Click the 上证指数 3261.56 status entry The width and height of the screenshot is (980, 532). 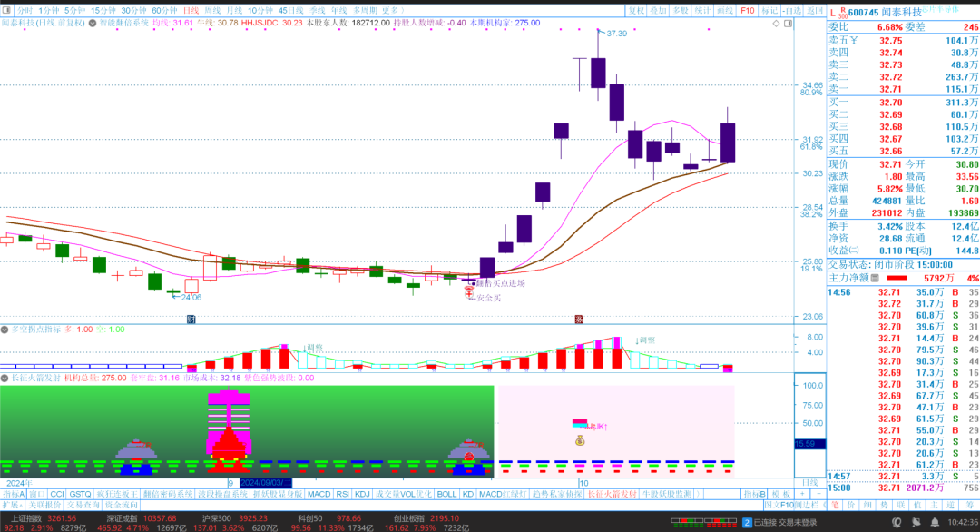click(44, 519)
